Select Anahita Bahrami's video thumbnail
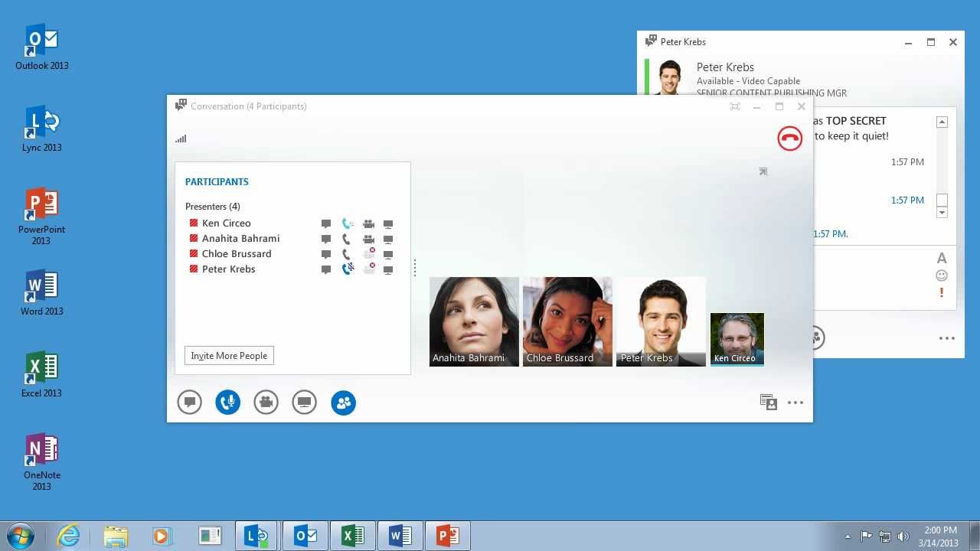 474,321
